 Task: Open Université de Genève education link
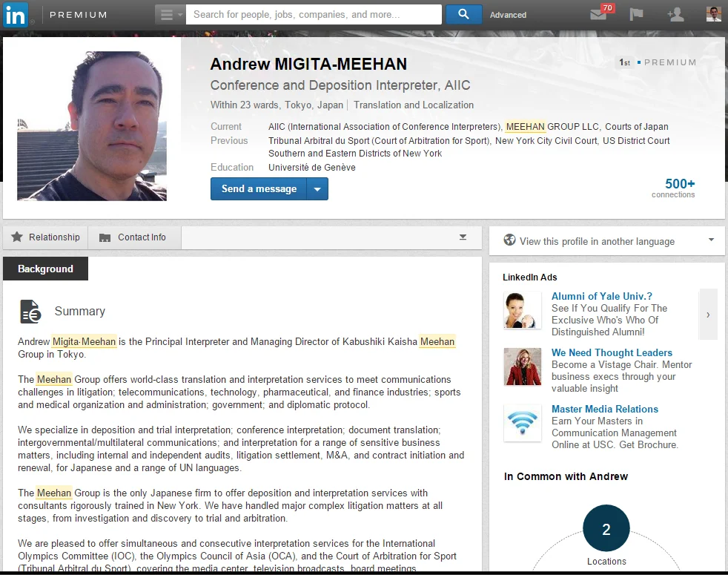312,168
